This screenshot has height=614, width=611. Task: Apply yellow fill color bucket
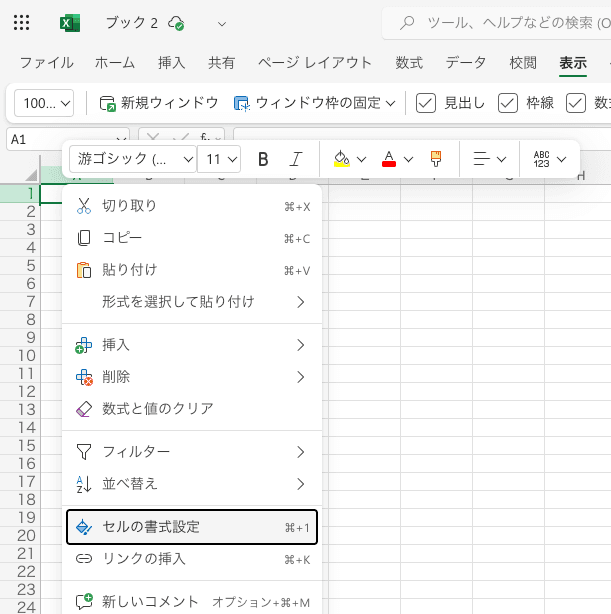[342, 159]
